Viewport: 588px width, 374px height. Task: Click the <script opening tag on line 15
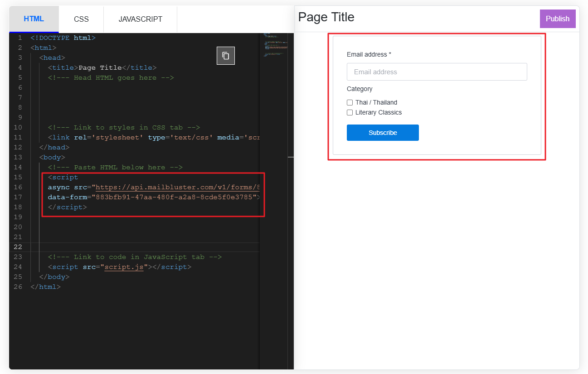click(x=63, y=177)
